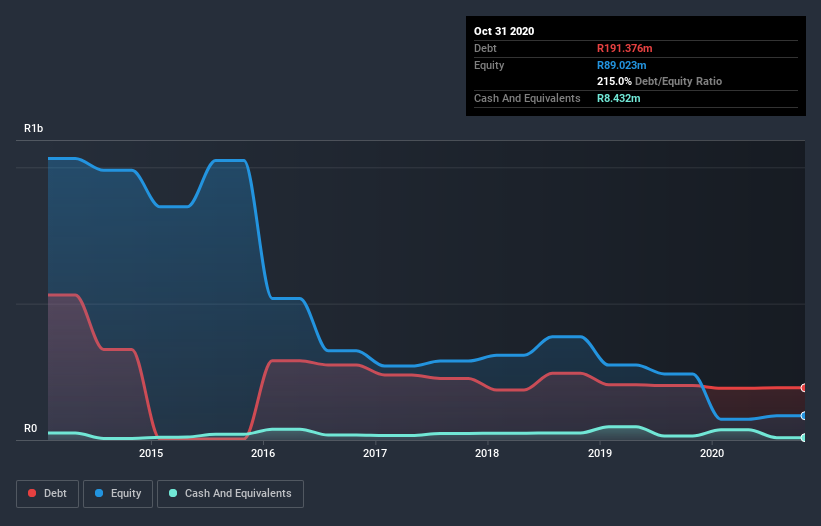
Task: Click the 2016 x-axis label
Action: (x=263, y=453)
